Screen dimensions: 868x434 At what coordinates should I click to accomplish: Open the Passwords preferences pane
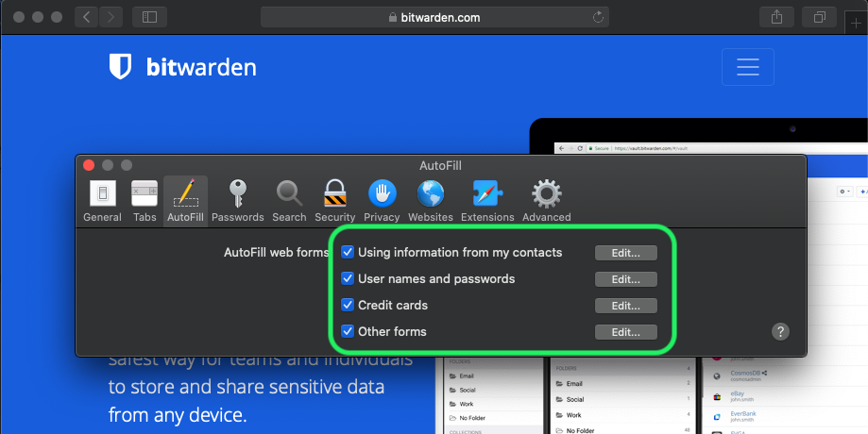[x=238, y=200]
